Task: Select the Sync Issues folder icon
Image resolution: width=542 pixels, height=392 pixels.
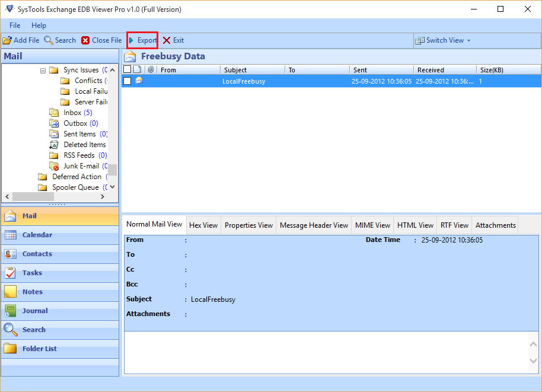Action: (x=53, y=70)
